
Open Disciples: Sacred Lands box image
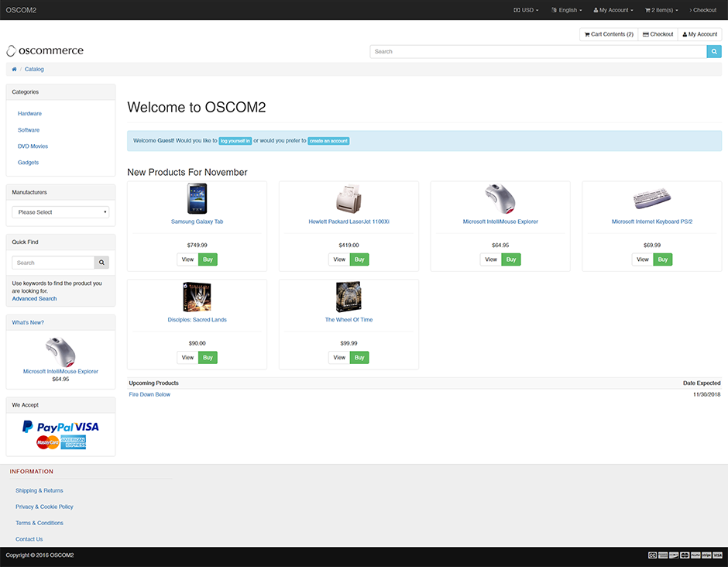pyautogui.click(x=197, y=297)
